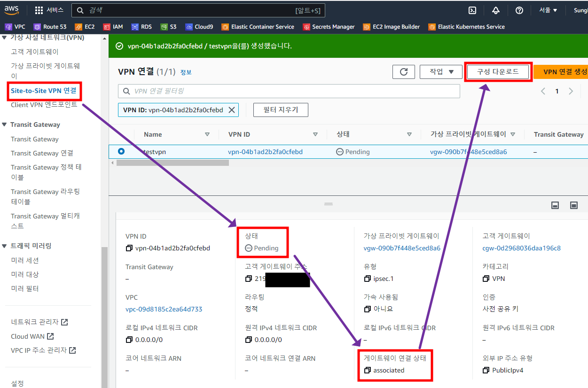
Task: Open Transit Gateway 연결 in sidebar
Action: coord(42,153)
